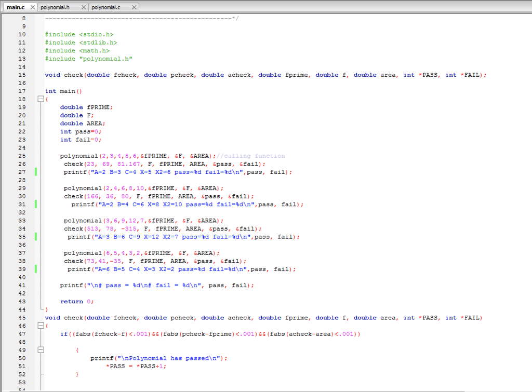Click the green change marker beside line 39

(x=36, y=269)
